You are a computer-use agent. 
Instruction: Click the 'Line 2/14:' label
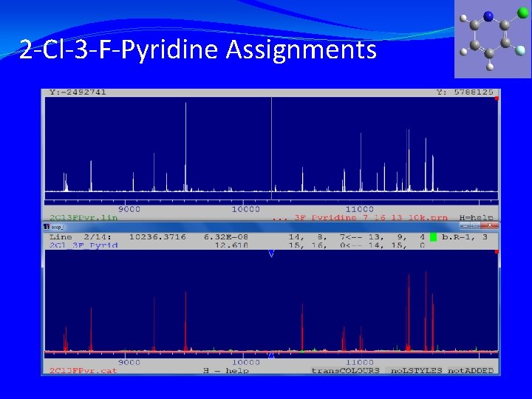[x=81, y=237]
